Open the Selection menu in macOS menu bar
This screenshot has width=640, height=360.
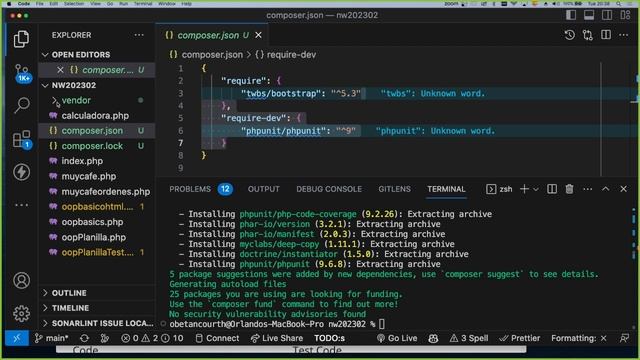(x=74, y=4)
